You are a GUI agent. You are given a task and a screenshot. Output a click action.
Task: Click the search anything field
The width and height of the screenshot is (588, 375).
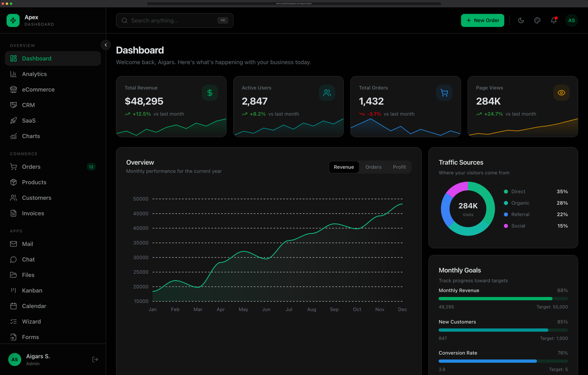(x=175, y=20)
